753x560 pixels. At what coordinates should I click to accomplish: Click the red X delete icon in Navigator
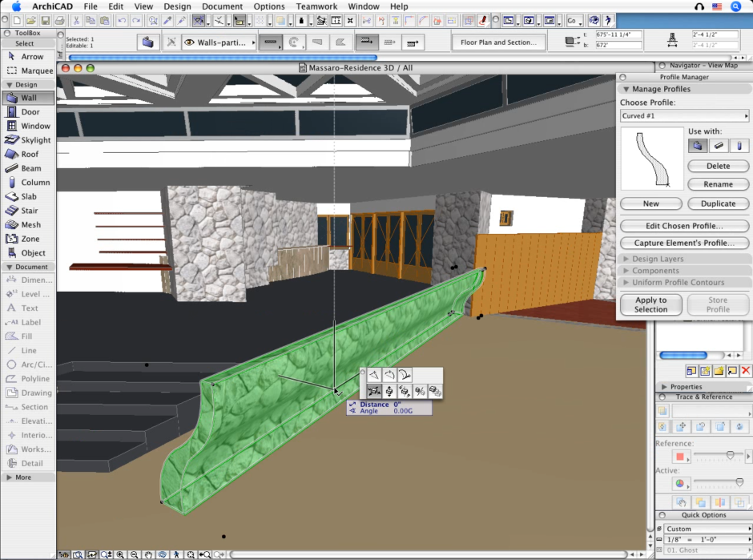[745, 370]
